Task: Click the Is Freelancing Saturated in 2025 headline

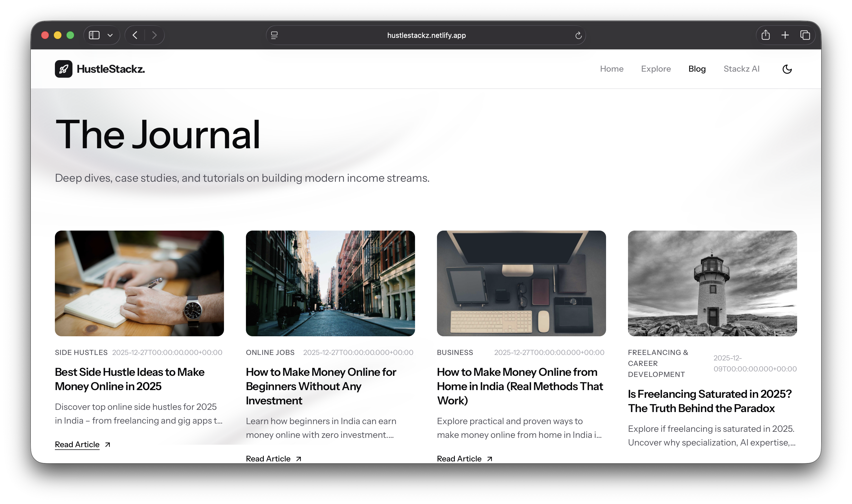Action: pyautogui.click(x=709, y=401)
